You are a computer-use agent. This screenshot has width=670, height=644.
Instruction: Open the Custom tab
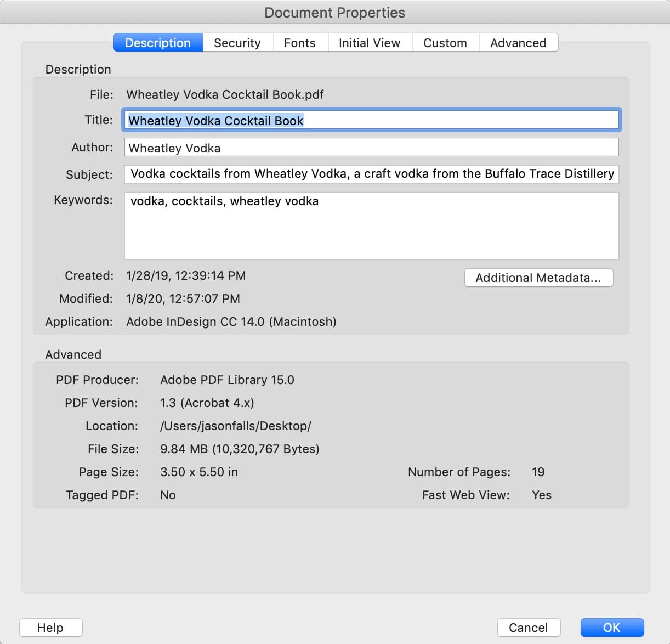click(x=445, y=43)
